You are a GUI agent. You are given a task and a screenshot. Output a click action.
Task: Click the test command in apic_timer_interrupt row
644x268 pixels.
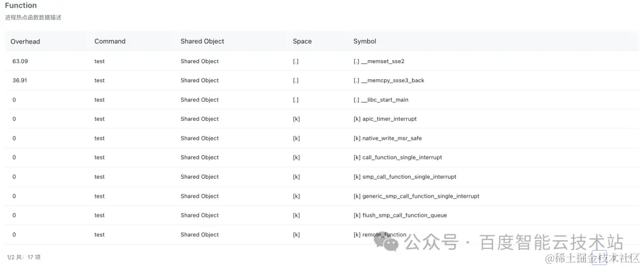click(100, 119)
